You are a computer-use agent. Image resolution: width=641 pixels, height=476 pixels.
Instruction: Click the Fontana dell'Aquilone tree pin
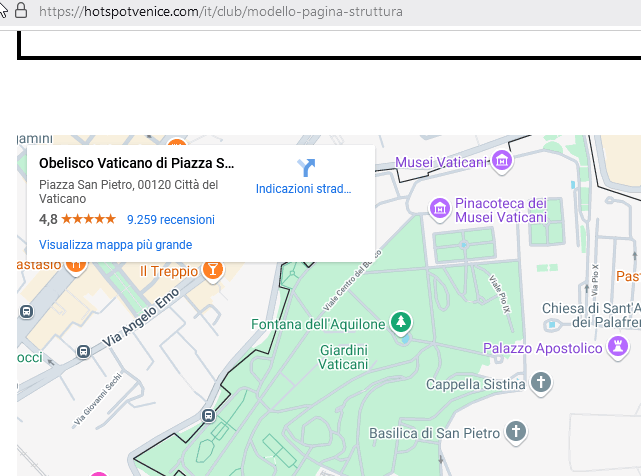(x=401, y=322)
